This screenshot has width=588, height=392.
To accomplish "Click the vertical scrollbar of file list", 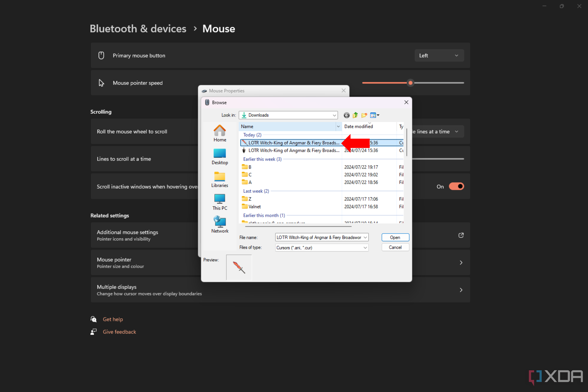I will tap(407, 142).
